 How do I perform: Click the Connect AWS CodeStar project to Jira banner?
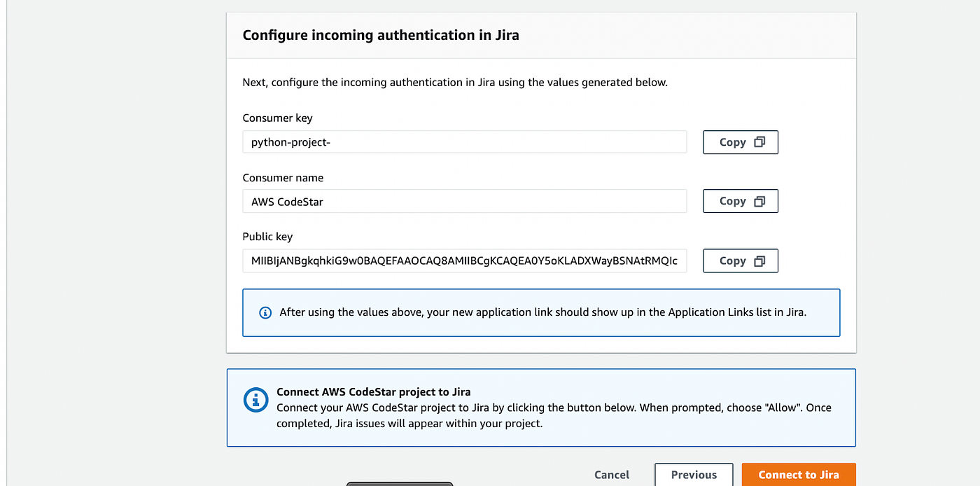541,407
